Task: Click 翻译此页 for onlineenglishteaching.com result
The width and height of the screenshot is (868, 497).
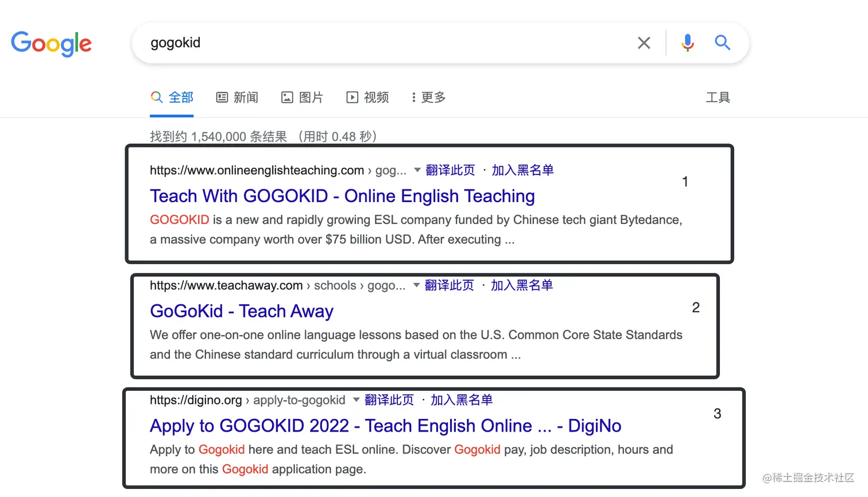Action: 450,170
